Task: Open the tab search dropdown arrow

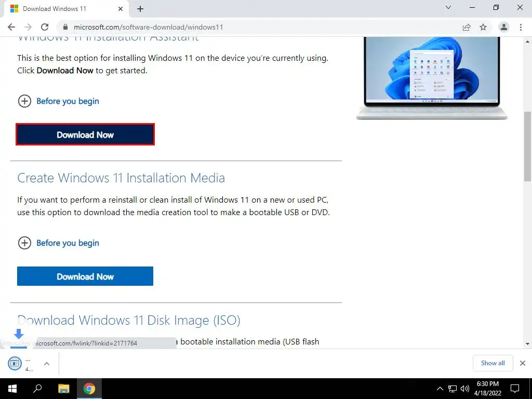Action: click(448, 7)
